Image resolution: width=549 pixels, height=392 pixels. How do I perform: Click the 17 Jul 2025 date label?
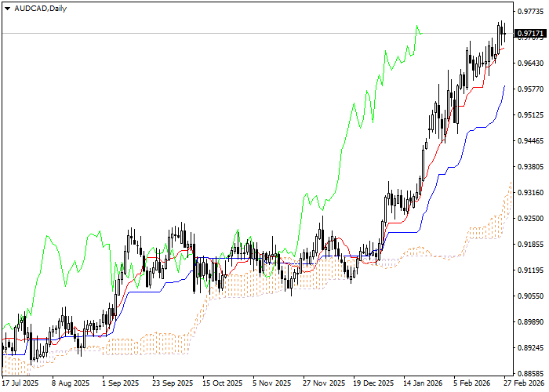[x=20, y=384]
